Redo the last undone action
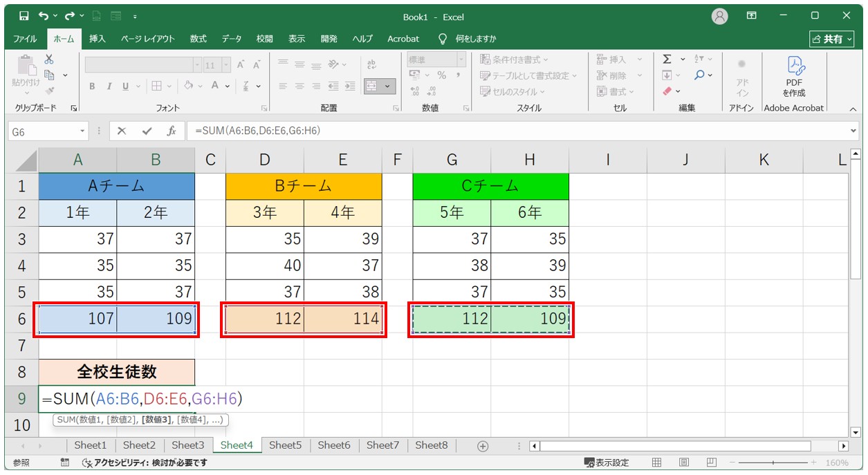The width and height of the screenshot is (868, 475). pos(70,16)
